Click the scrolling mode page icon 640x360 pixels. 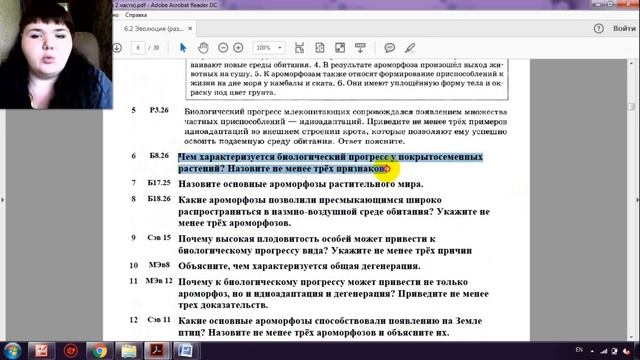coord(299,48)
